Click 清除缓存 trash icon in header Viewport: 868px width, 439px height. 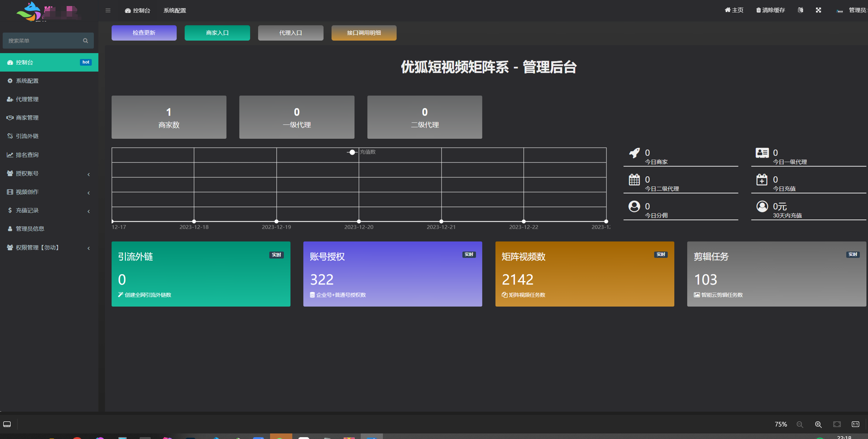pyautogui.click(x=770, y=10)
